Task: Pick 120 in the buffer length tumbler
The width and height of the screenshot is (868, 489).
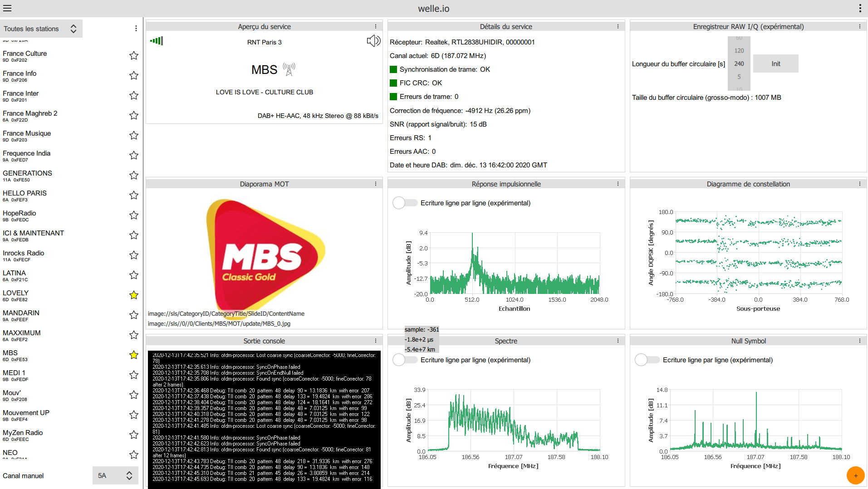Action: pyautogui.click(x=739, y=51)
